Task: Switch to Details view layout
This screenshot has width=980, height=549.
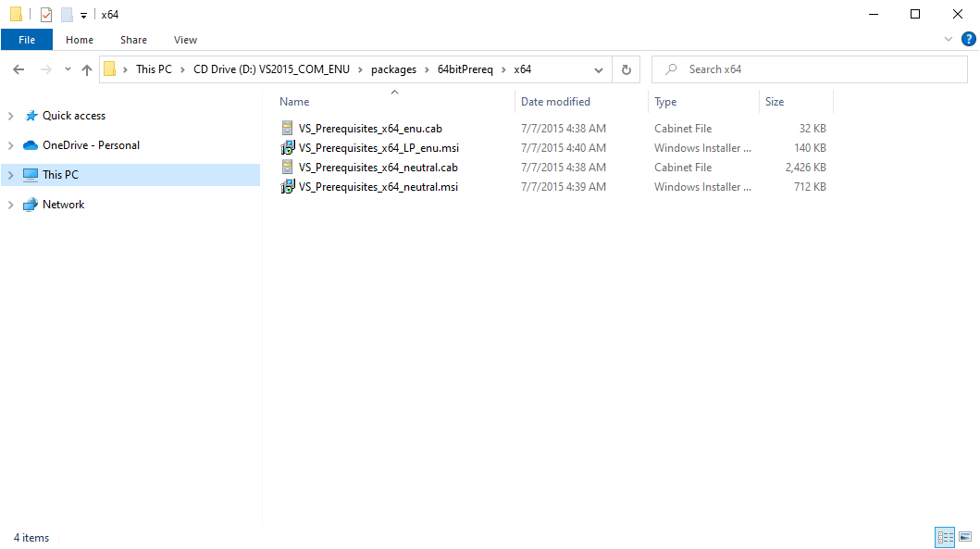Action: (945, 537)
